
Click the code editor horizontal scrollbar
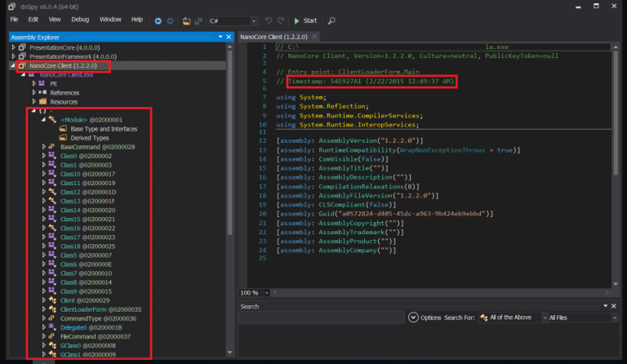(441, 292)
